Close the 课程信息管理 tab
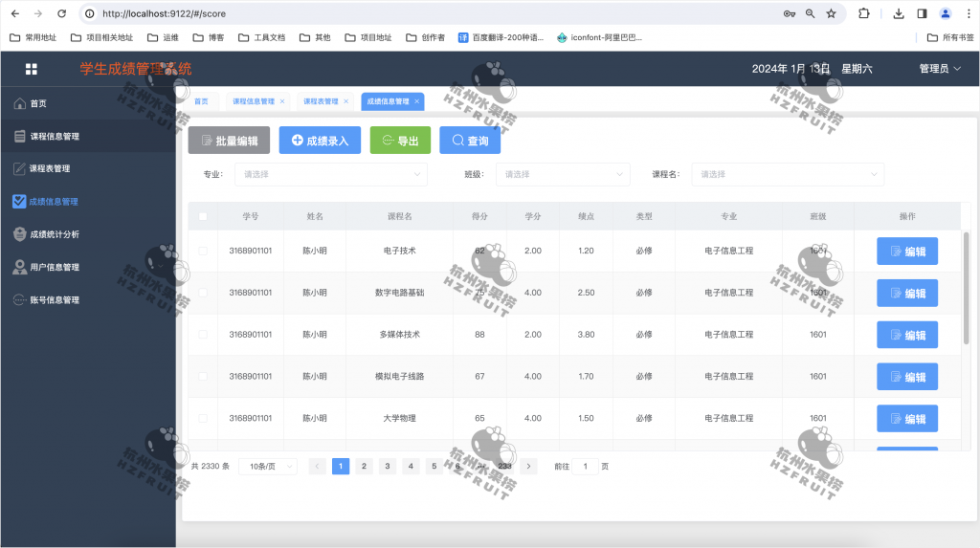 pos(282,101)
